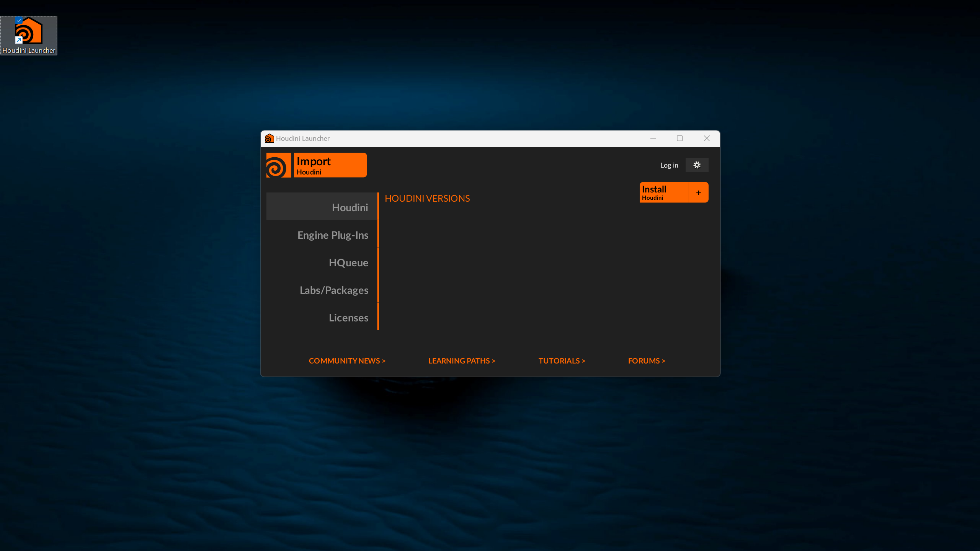Open the HQueue tab
Viewport: 980px width, 551px height.
[322, 261]
